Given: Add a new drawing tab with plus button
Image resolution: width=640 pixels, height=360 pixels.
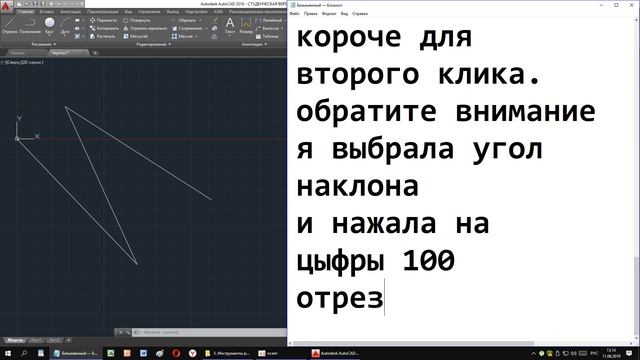Looking at the screenshot, I should click(95, 53).
